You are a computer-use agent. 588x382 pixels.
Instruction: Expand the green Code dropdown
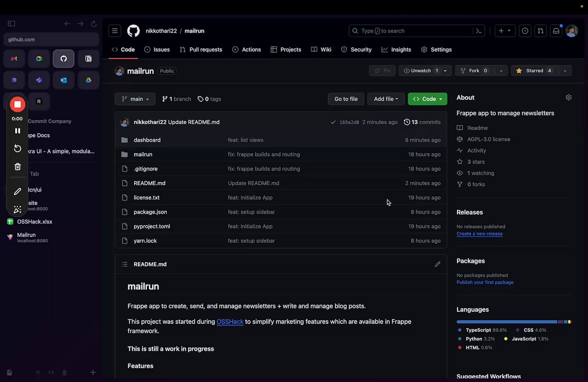click(427, 99)
